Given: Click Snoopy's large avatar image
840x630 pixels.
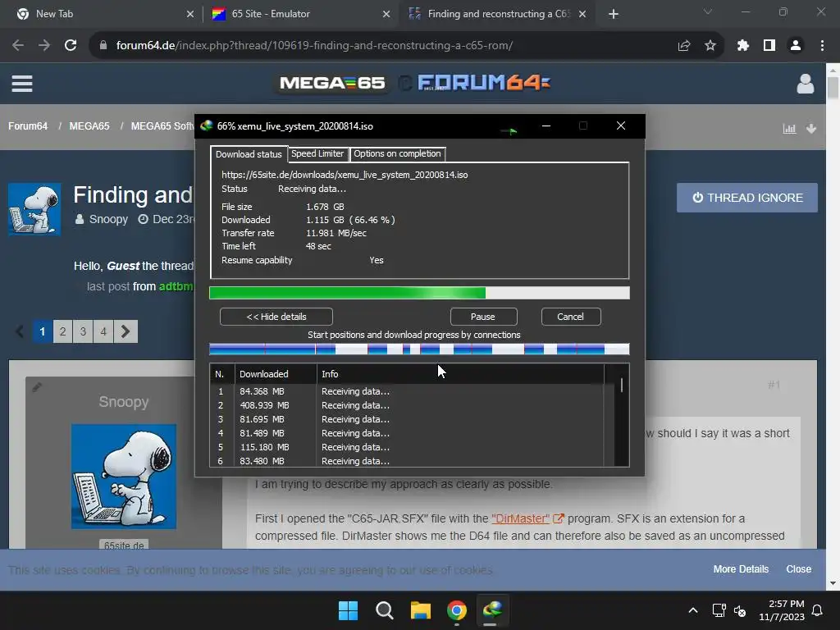Looking at the screenshot, I should (124, 477).
